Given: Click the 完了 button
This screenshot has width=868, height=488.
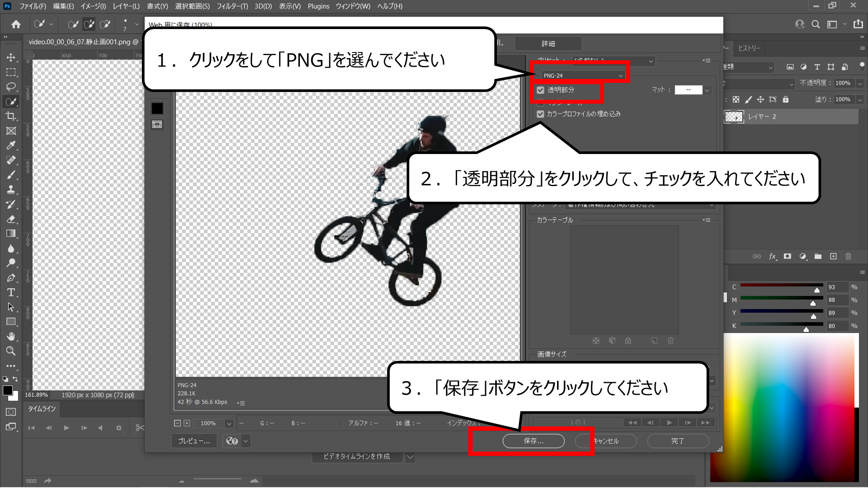Looking at the screenshot, I should coord(678,441).
